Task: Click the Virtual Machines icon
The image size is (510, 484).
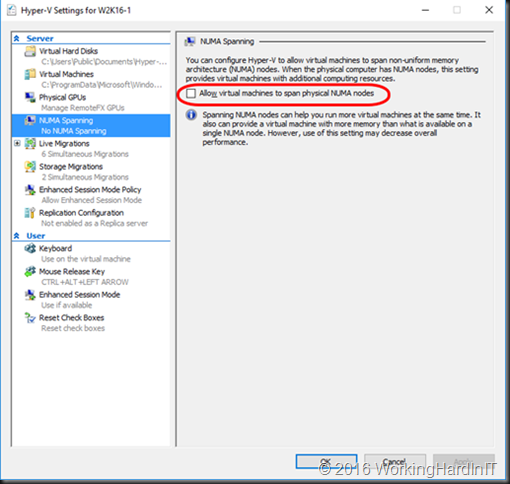Action: (x=30, y=74)
